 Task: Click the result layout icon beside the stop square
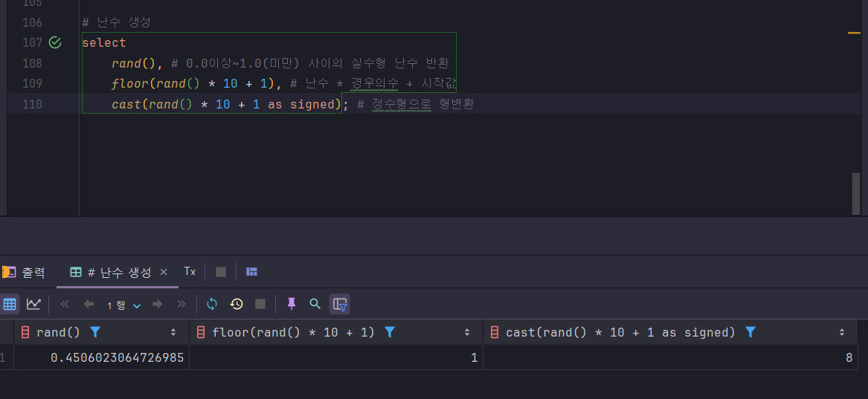[x=252, y=272]
